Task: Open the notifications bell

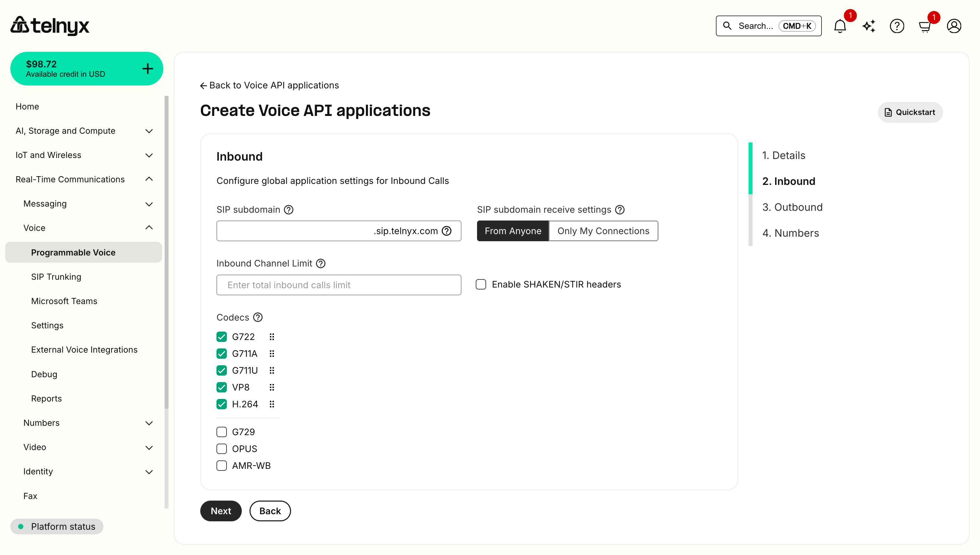Action: [840, 26]
